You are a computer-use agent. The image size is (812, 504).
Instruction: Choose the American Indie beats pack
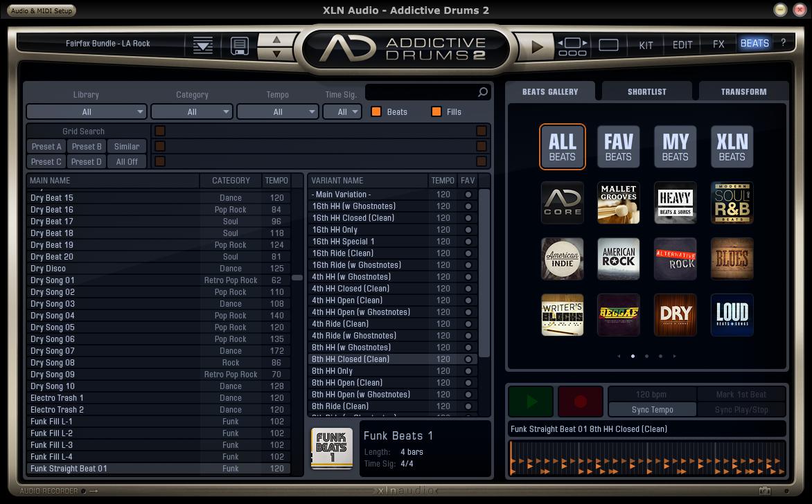click(563, 259)
